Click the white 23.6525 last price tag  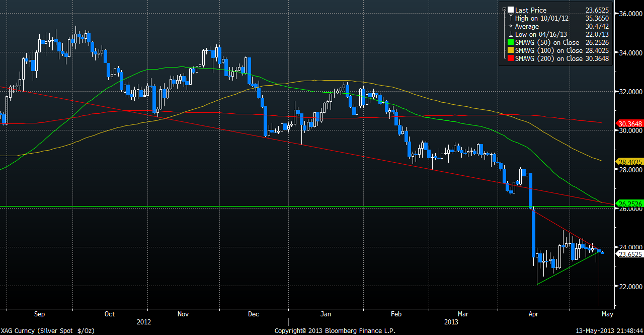(629, 254)
